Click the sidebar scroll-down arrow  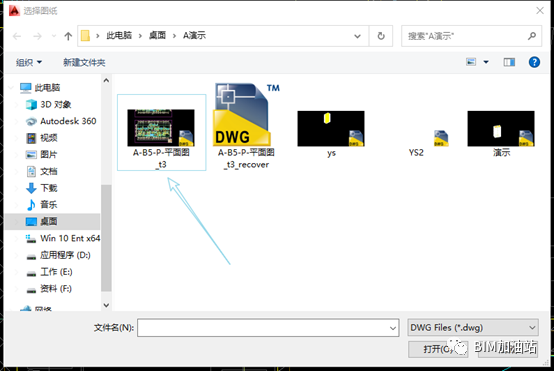pos(106,305)
